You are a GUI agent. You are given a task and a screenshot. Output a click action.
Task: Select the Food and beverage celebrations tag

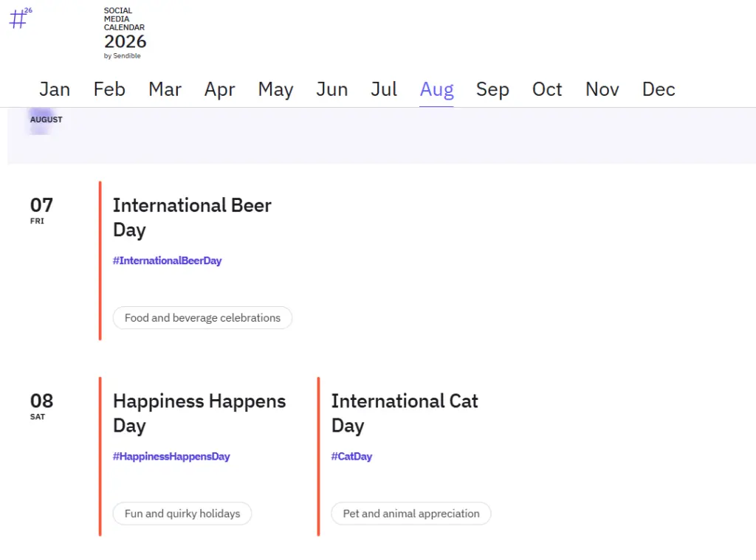(x=202, y=318)
